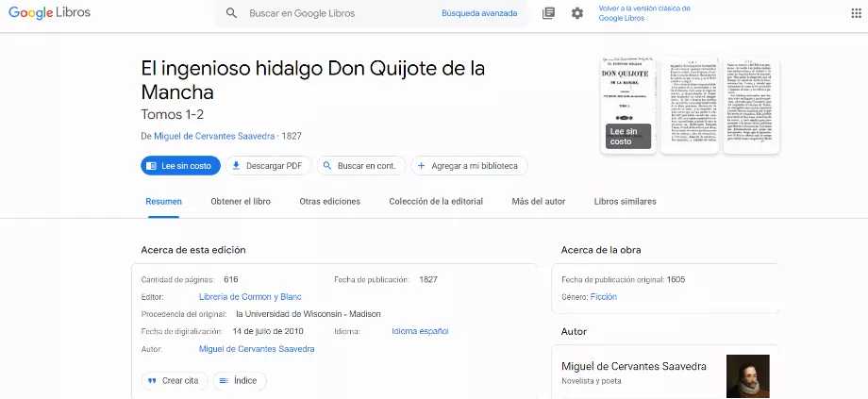Return to classic Google Libros version
This screenshot has width=868, height=399.
(x=644, y=13)
